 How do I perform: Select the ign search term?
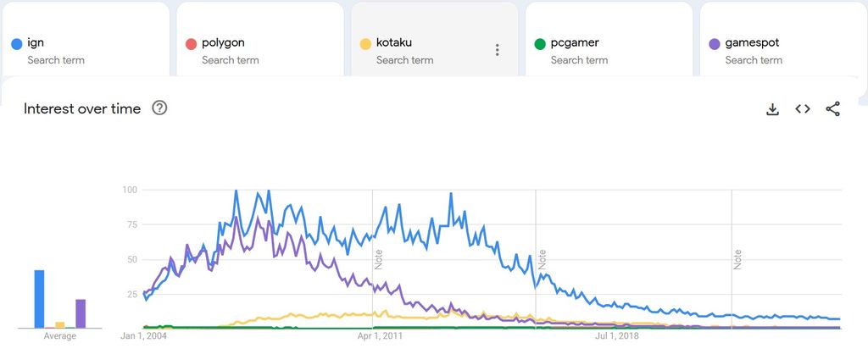37,42
